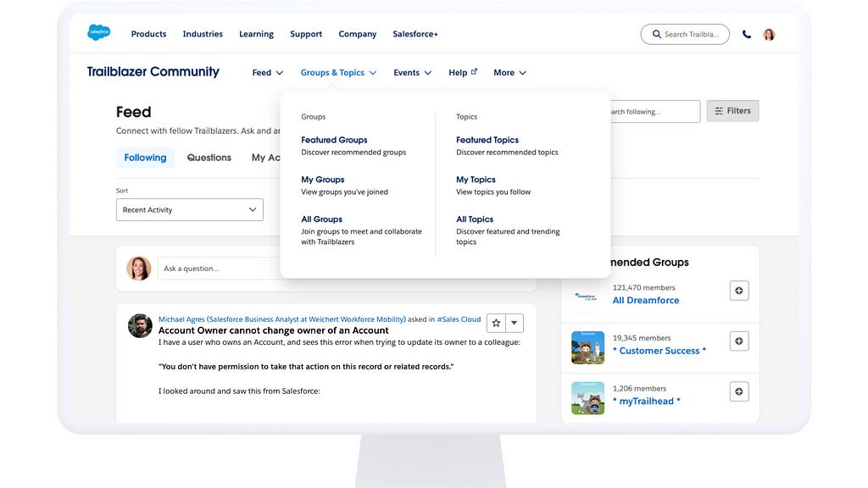The height and width of the screenshot is (488, 868).
Task: Click the phone contact icon
Action: click(x=747, y=35)
